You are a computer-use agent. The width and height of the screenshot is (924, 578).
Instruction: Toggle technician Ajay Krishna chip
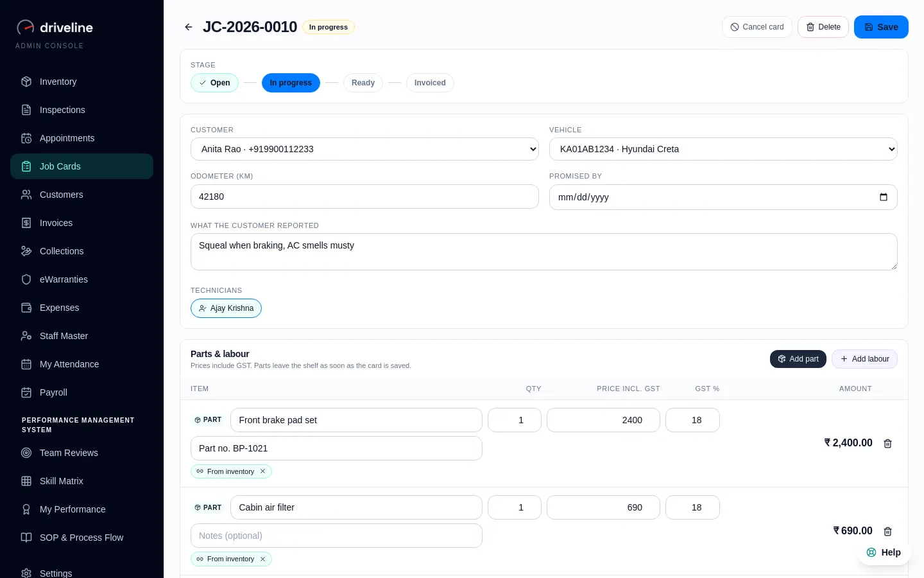click(x=226, y=308)
